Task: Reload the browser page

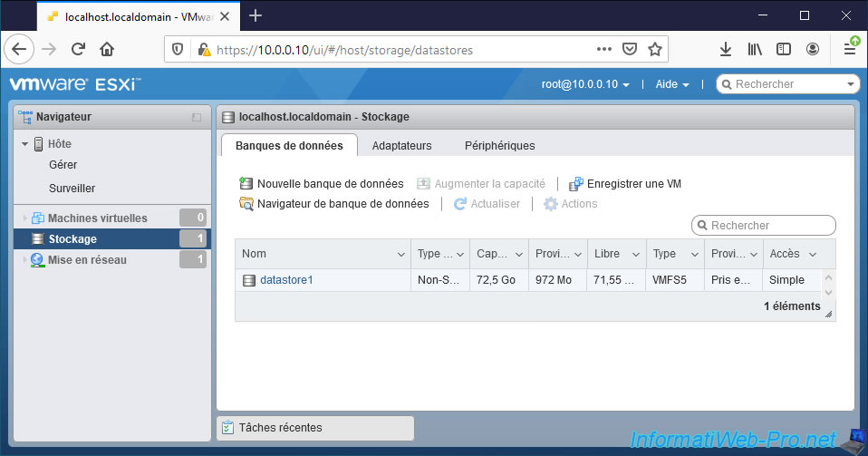Action: (78, 49)
